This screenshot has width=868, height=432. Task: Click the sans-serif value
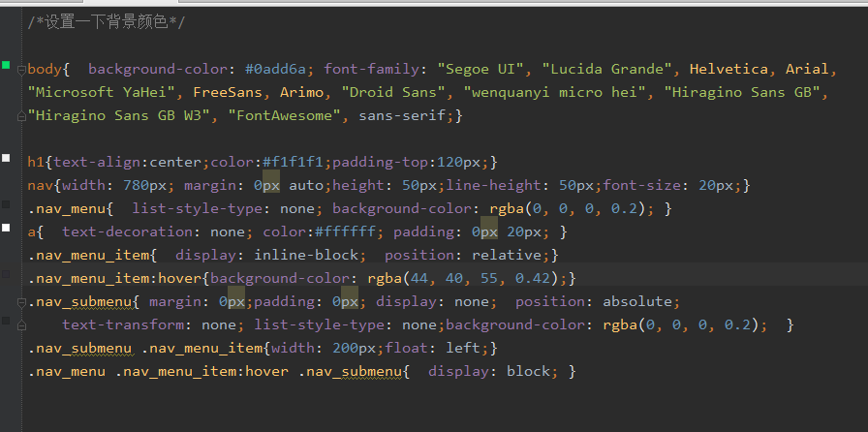tap(403, 116)
